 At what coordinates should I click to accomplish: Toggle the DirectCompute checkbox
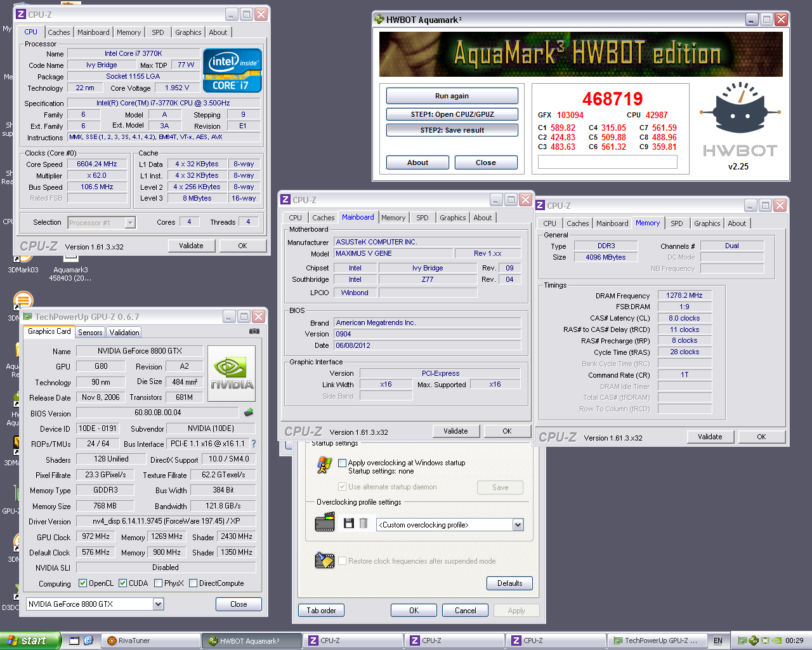click(193, 583)
